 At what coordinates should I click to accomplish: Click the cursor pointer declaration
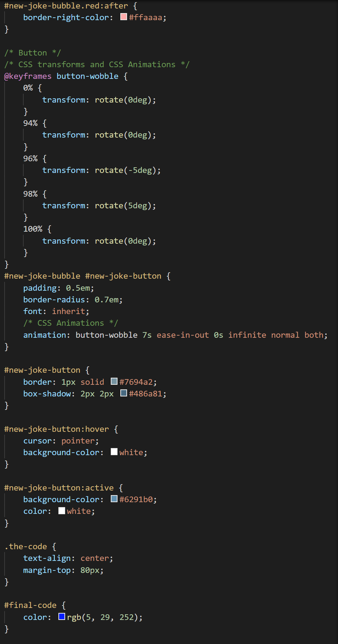61,441
